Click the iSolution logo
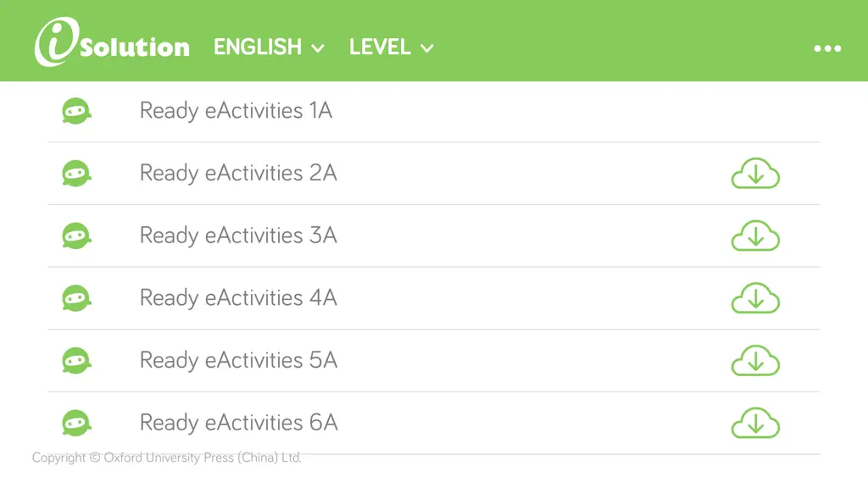This screenshot has height=488, width=868. 112,42
